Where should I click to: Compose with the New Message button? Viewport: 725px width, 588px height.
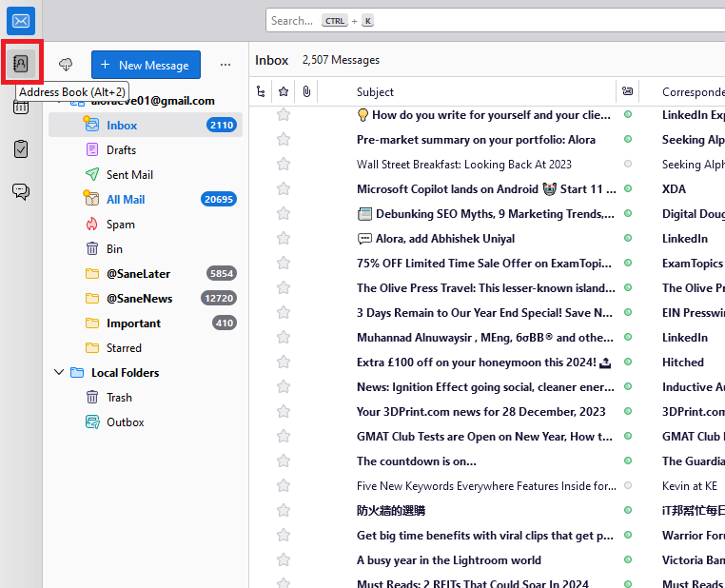[x=147, y=65]
